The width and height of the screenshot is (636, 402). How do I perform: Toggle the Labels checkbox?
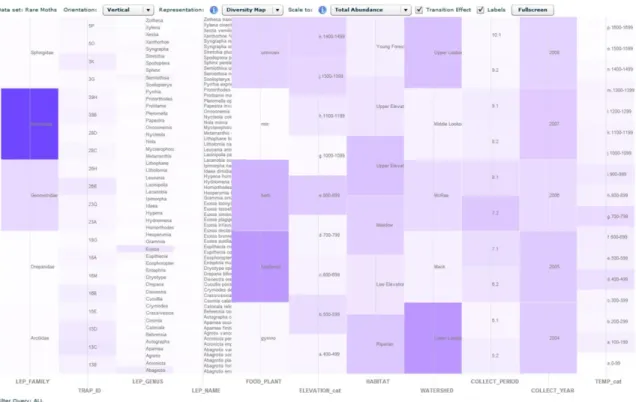point(481,10)
